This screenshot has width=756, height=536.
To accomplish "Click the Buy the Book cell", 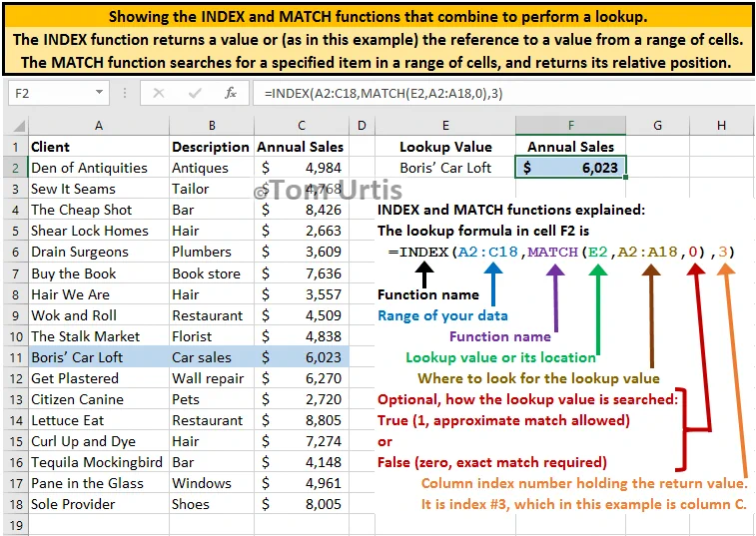I will click(99, 273).
